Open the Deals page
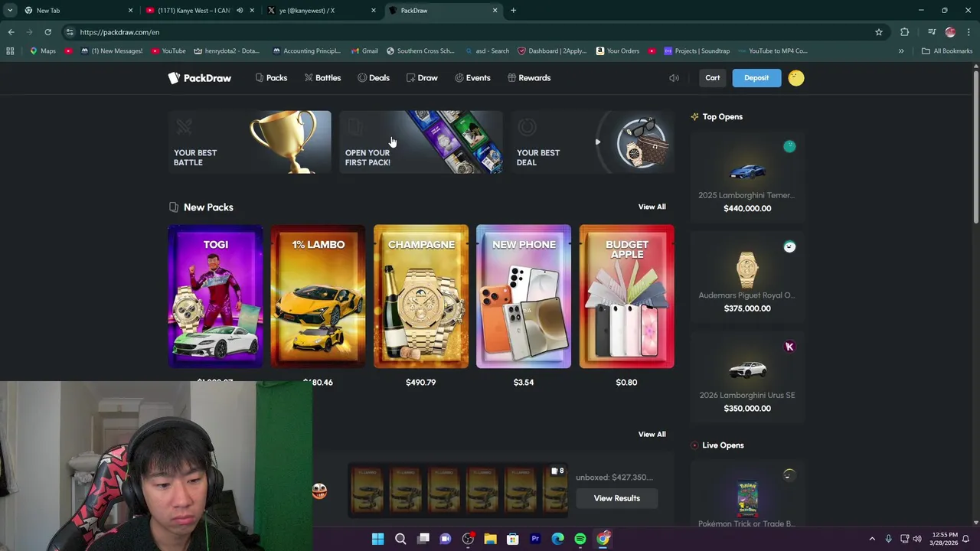The width and height of the screenshot is (980, 551). pos(374,78)
